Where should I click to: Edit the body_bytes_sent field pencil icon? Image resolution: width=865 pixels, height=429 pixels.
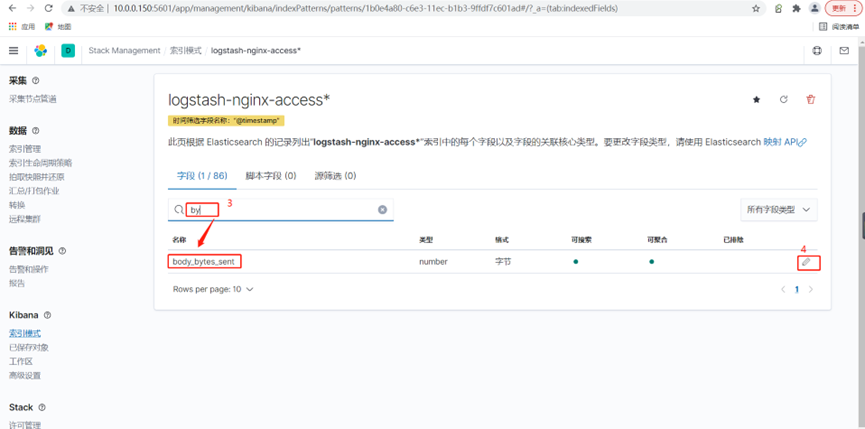coord(806,262)
